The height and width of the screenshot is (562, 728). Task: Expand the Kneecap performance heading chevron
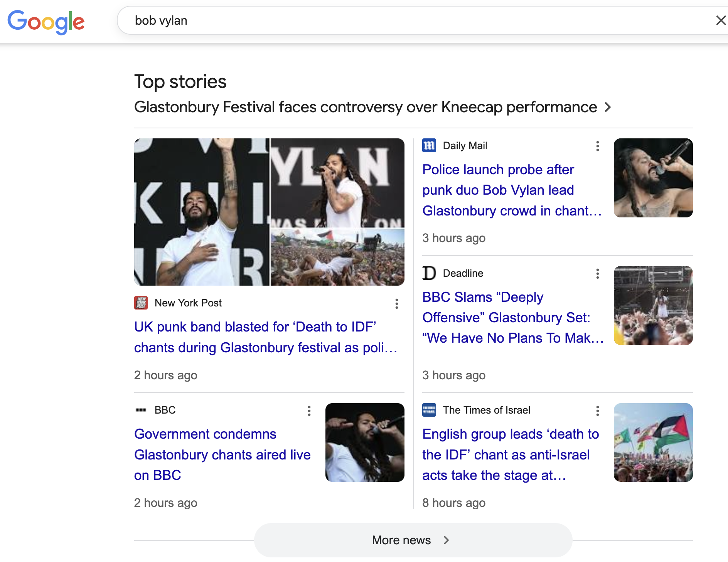[608, 107]
